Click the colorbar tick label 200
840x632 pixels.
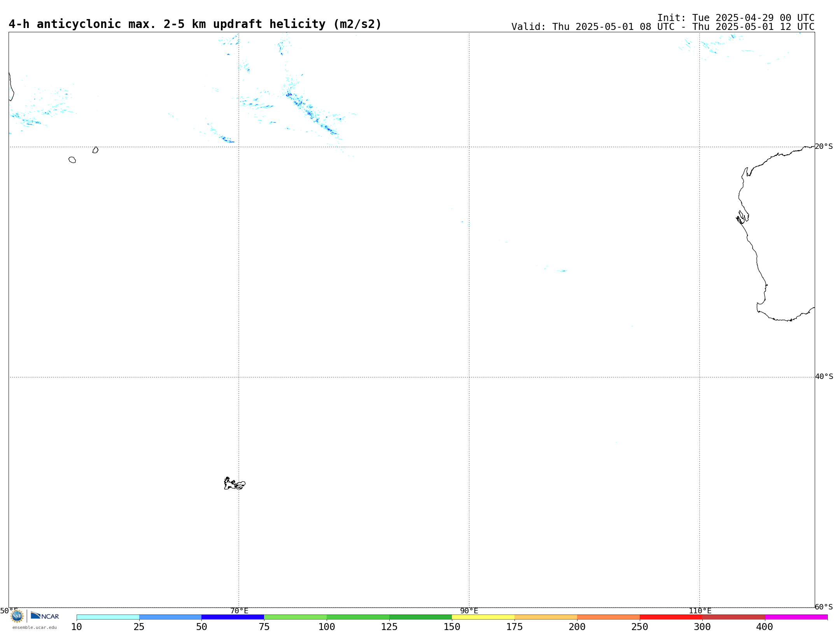577,627
